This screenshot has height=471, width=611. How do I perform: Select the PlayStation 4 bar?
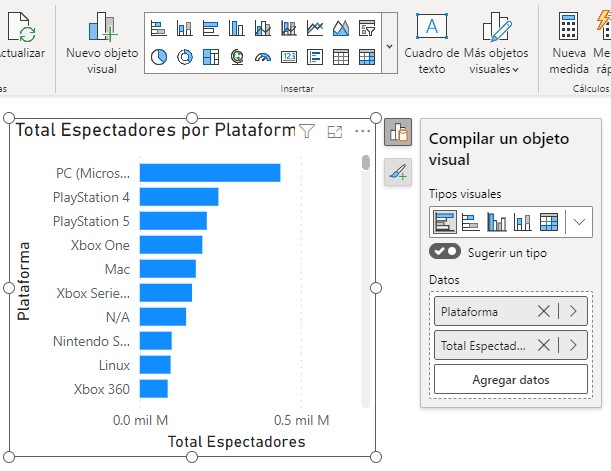click(179, 197)
